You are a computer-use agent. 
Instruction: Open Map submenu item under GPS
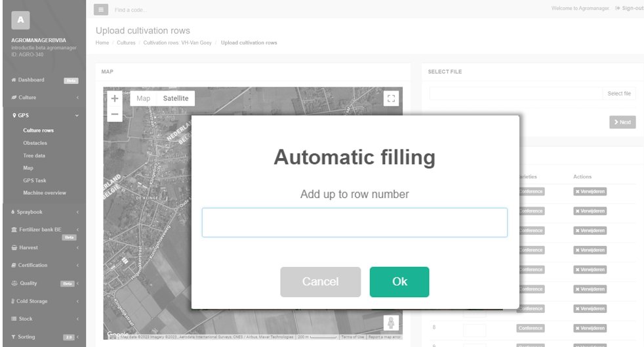(28, 168)
